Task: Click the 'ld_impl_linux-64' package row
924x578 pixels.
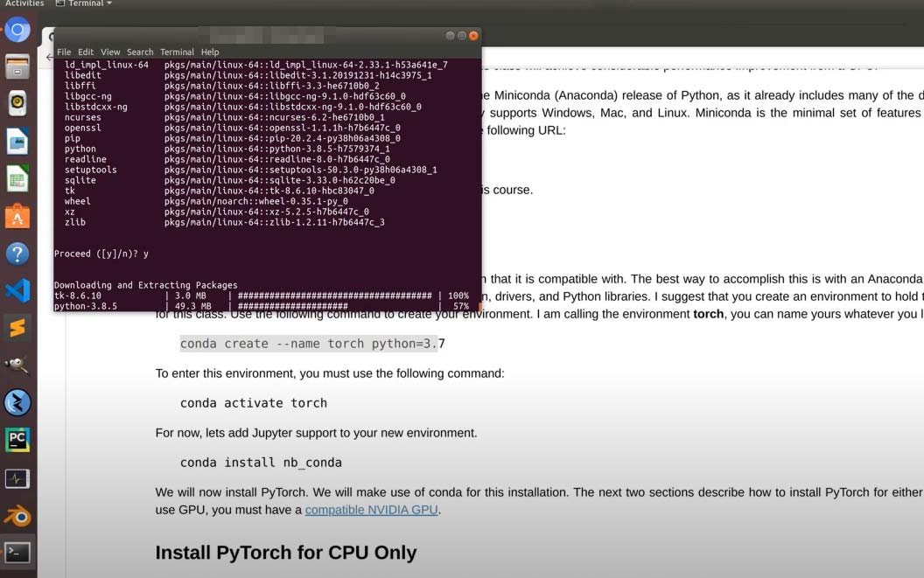Action: (256, 65)
